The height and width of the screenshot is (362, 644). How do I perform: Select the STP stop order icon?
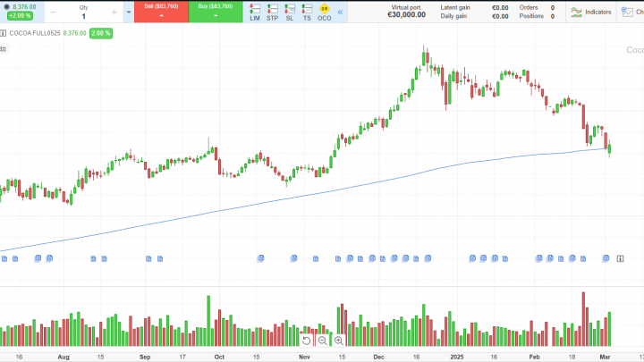click(272, 12)
